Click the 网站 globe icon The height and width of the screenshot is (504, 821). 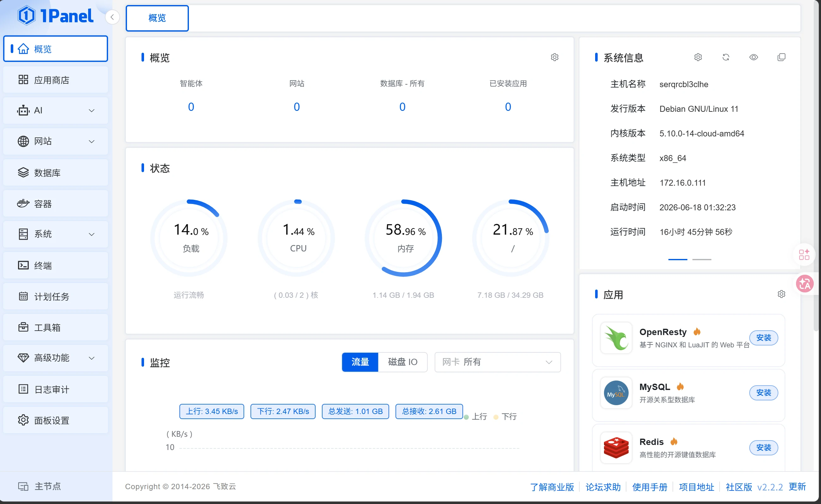point(23,141)
